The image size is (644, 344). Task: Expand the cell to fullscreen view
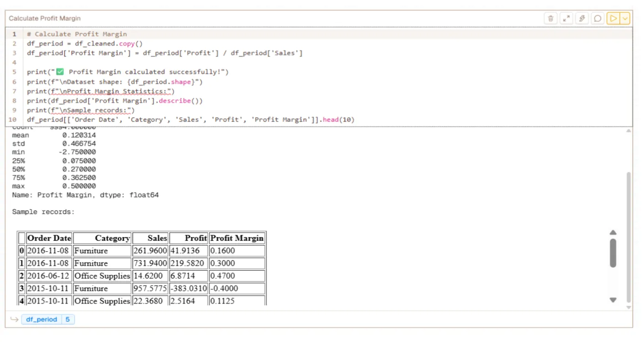click(566, 19)
